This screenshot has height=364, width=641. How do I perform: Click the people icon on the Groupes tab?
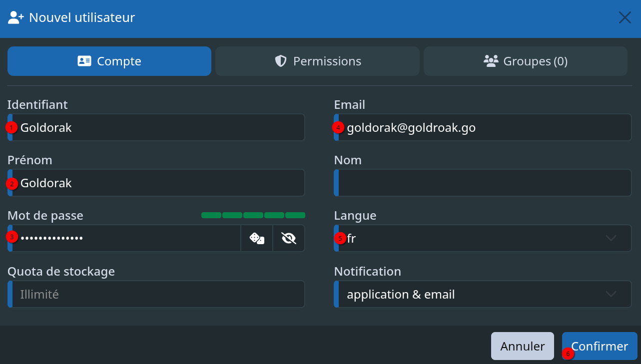coord(491,61)
